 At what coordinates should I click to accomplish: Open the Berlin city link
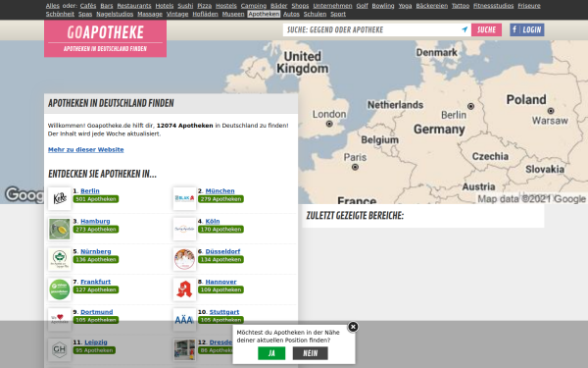(90, 191)
